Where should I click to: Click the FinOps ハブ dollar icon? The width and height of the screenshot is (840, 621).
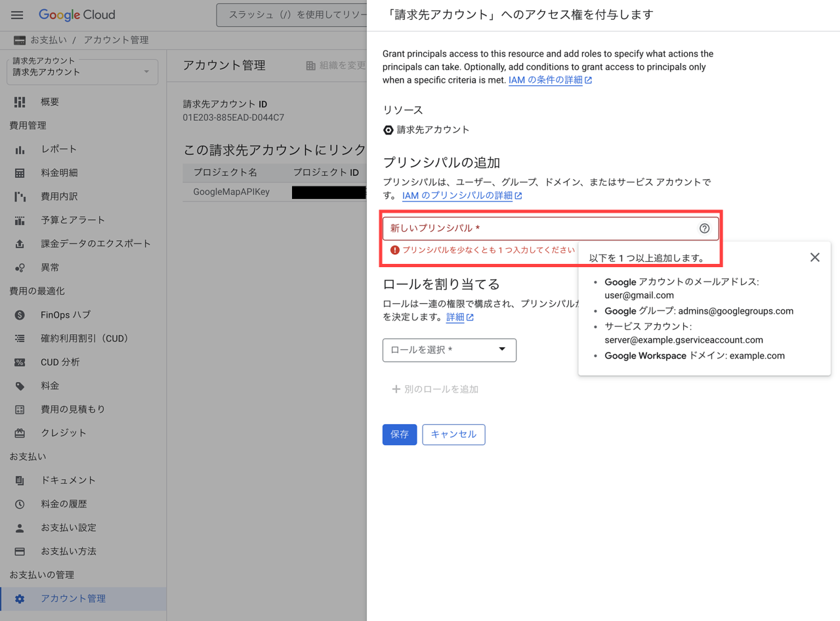[x=20, y=314]
